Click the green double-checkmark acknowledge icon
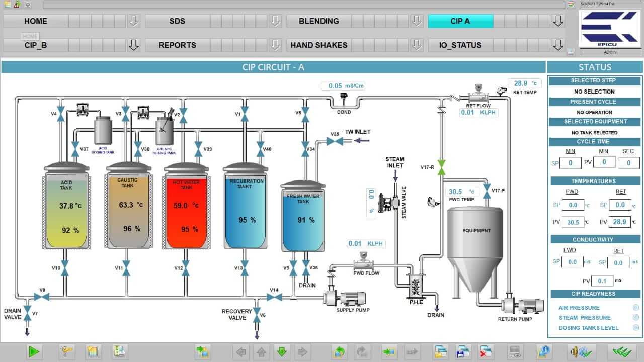Viewport: 644px width, 362px height. click(621, 352)
